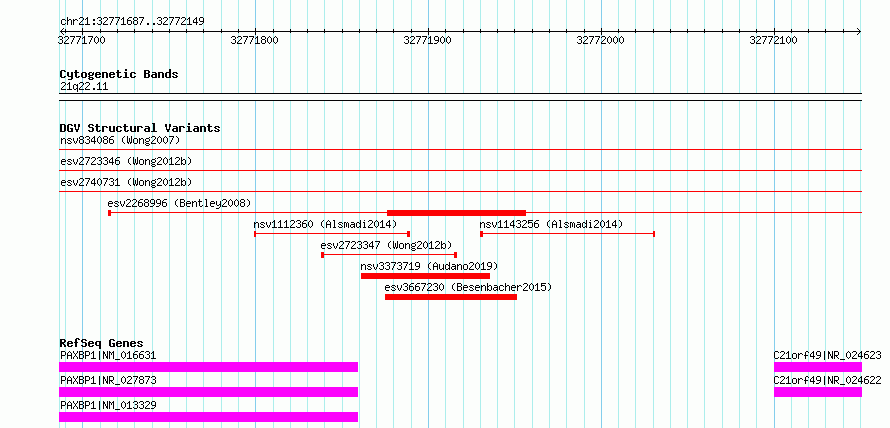Click the 32772000 ruler tick label
This screenshot has height=428, width=890.
(x=601, y=40)
